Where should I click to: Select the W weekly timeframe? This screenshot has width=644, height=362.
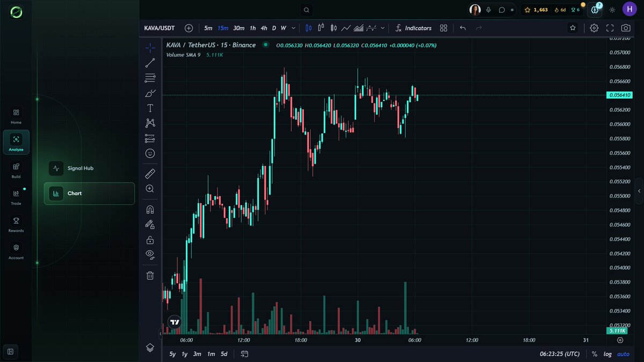(283, 28)
